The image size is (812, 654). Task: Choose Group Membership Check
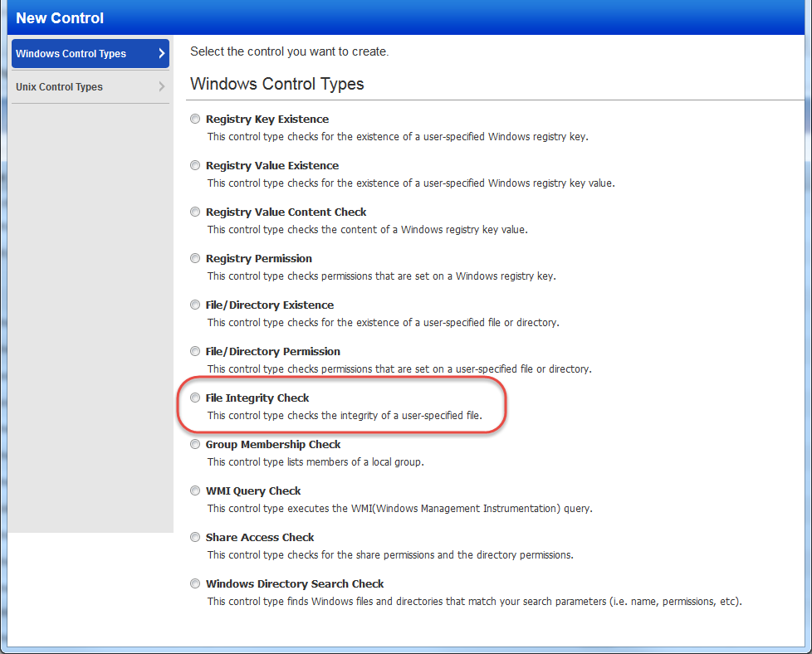(194, 444)
